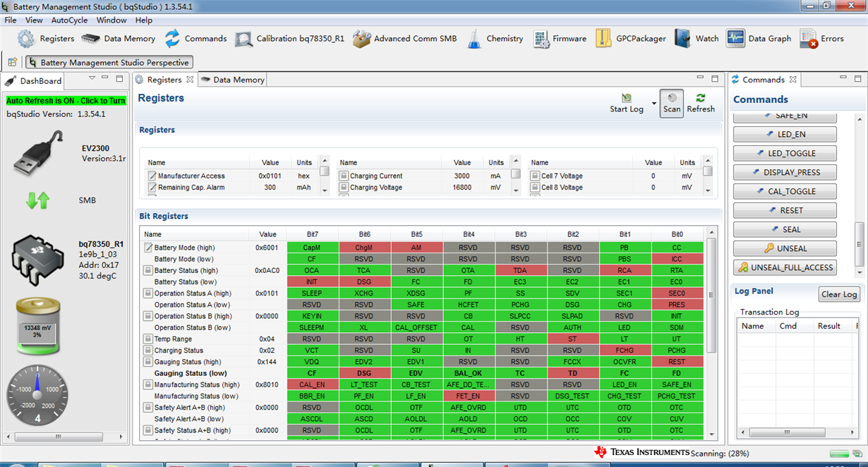Toggle the FET_EN bit cell
The image size is (868, 467).
point(469,396)
